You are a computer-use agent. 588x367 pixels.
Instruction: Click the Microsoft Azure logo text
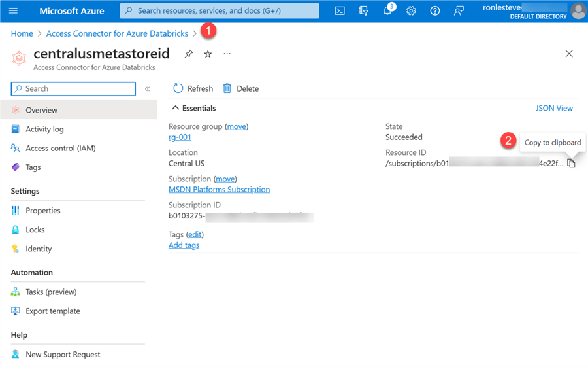pyautogui.click(x=72, y=11)
